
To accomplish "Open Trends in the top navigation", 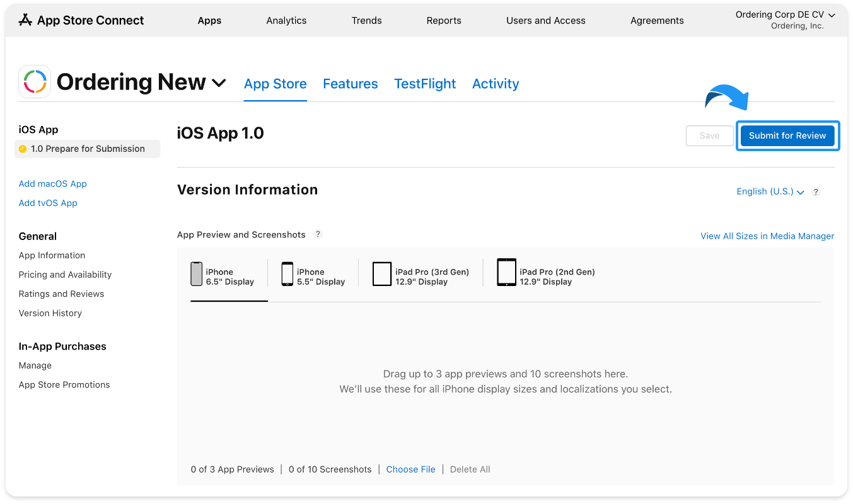I will coord(367,21).
